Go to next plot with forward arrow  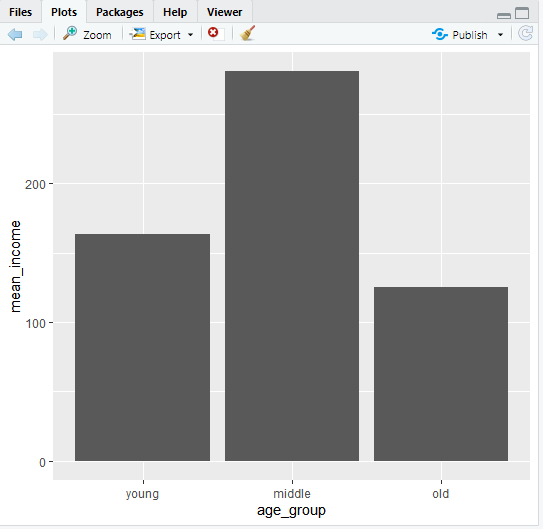point(40,35)
